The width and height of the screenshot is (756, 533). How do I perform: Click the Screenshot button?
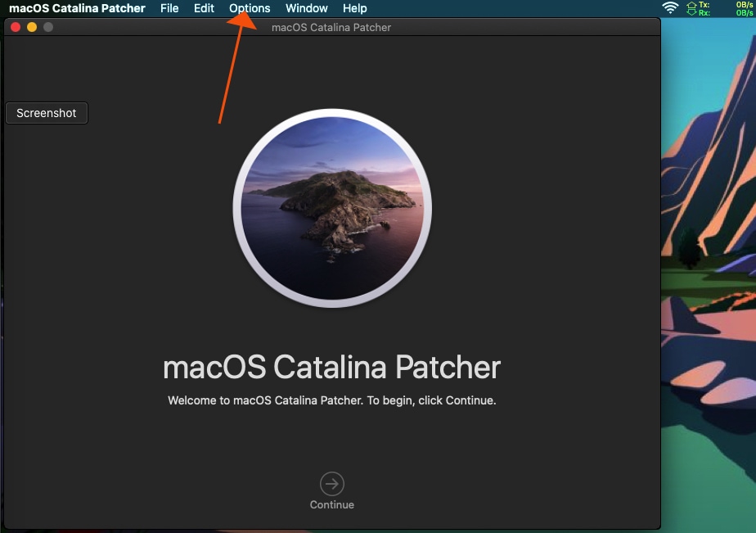coord(47,113)
